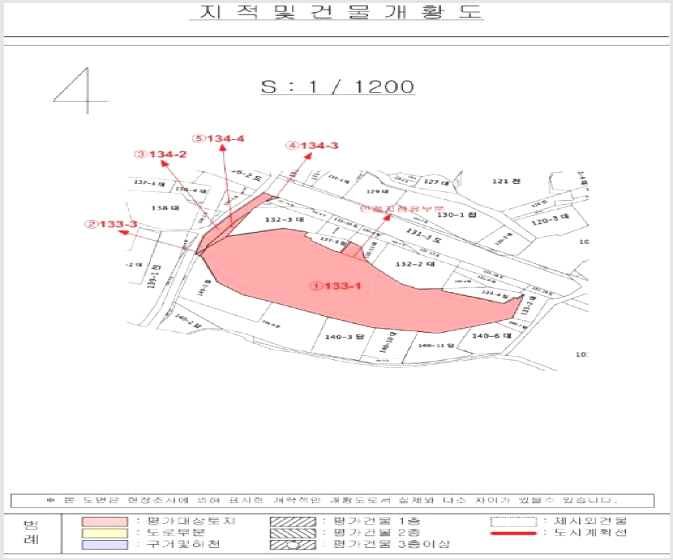The image size is (673, 560).
Task: Click the 140-10 rotated parcel label
Action: point(388,342)
